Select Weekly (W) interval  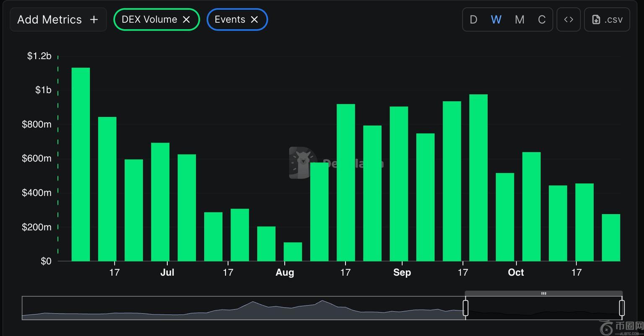click(x=496, y=20)
